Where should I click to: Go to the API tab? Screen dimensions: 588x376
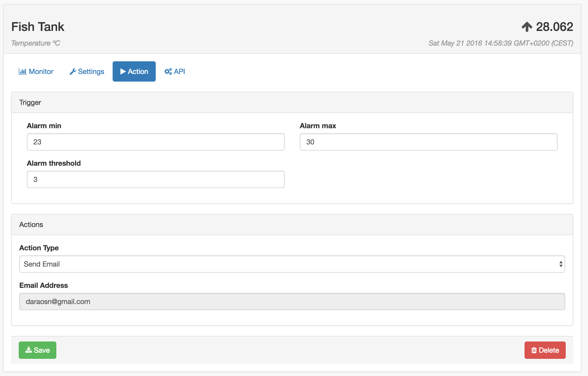[x=179, y=71]
